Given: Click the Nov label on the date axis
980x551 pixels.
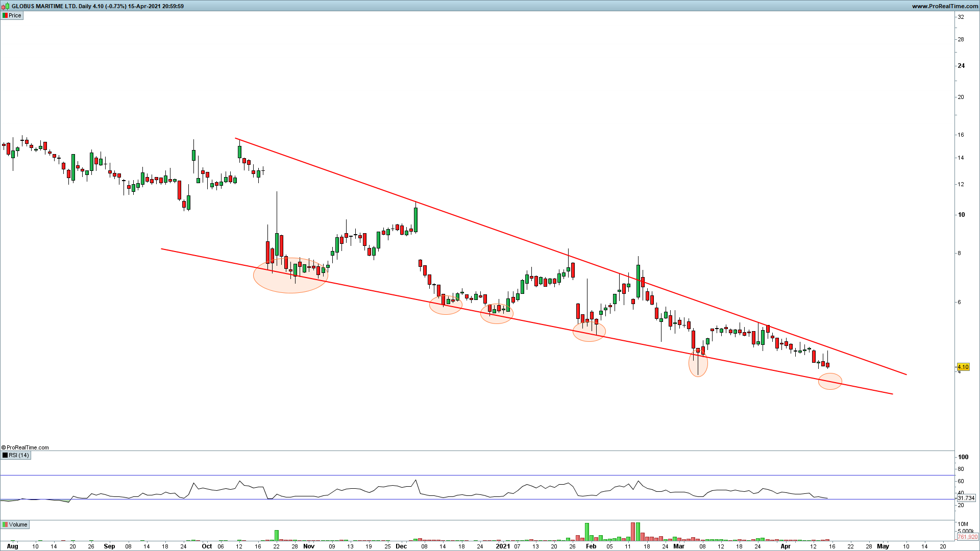Looking at the screenshot, I should coord(309,546).
